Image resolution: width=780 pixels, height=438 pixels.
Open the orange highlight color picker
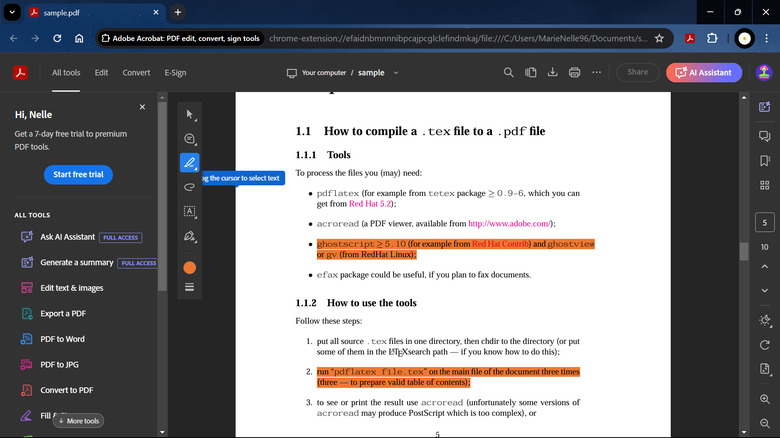click(189, 268)
